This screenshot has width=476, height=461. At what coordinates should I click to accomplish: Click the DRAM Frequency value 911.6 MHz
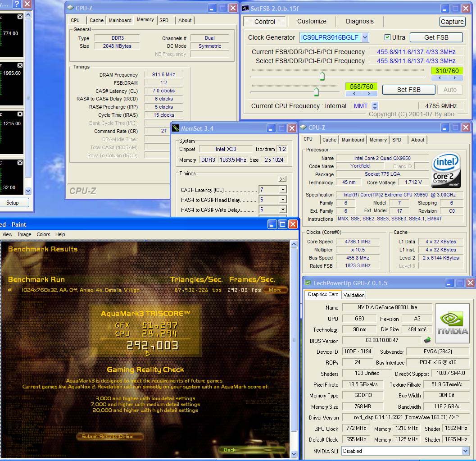point(163,74)
